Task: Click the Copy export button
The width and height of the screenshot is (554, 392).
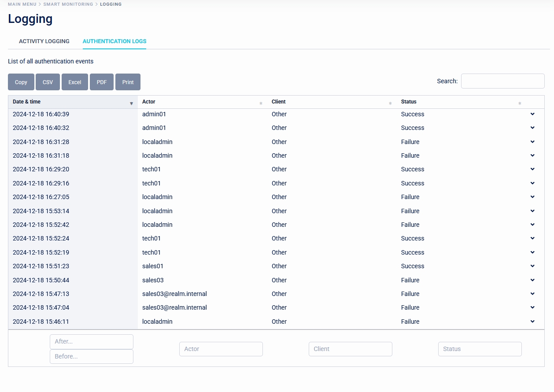Action: pyautogui.click(x=21, y=82)
